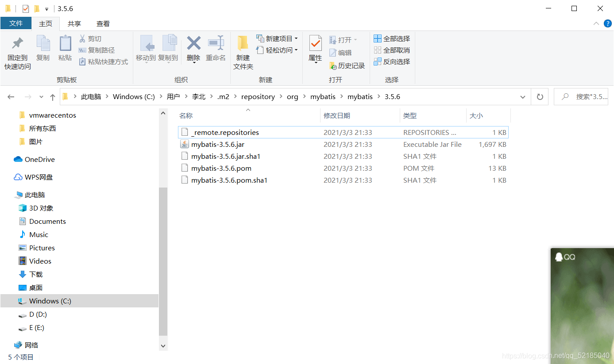This screenshot has height=364, width=614.
Task: Click the Help question mark icon
Action: tap(607, 23)
